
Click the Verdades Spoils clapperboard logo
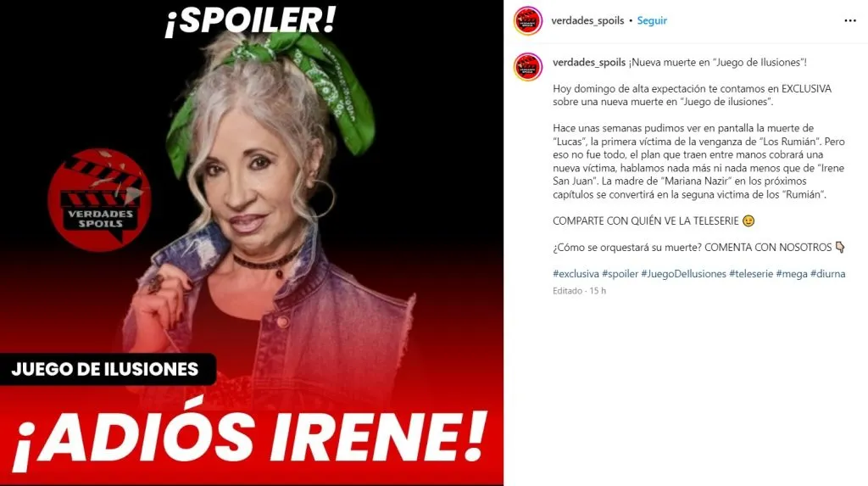pyautogui.click(x=99, y=200)
